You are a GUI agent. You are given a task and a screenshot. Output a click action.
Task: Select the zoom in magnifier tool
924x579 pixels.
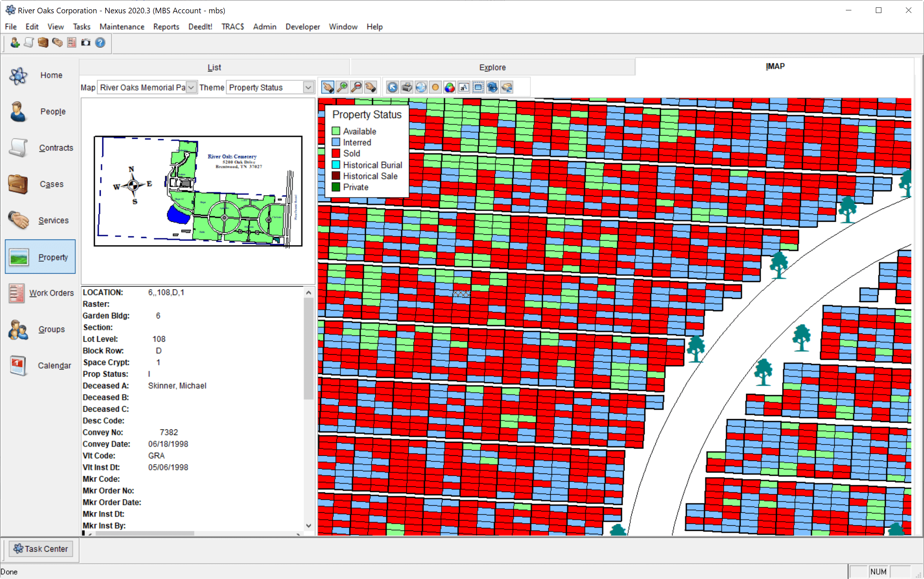[342, 87]
